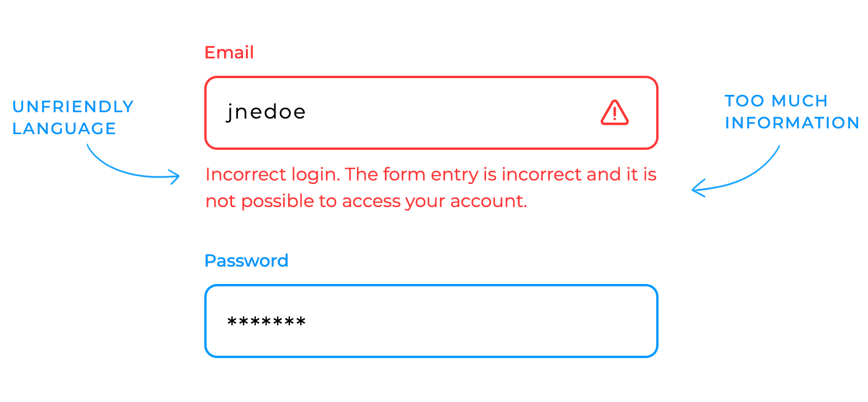This screenshot has width=868, height=402.
Task: Click the words TOO MUCH in right annotation
Action: click(777, 101)
